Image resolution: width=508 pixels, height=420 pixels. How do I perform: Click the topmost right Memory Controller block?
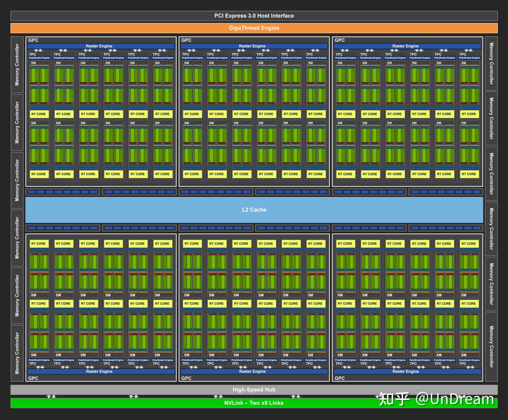[x=491, y=63]
